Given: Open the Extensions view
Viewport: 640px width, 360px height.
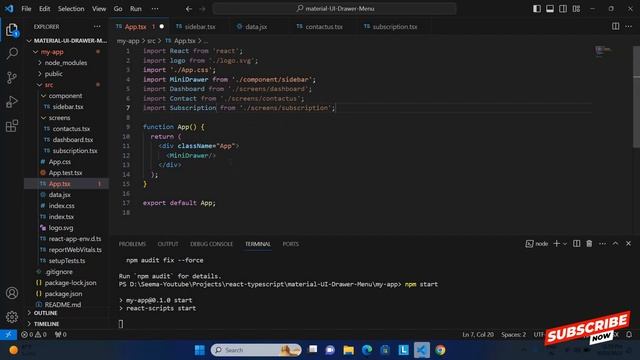Looking at the screenshot, I should [x=12, y=126].
